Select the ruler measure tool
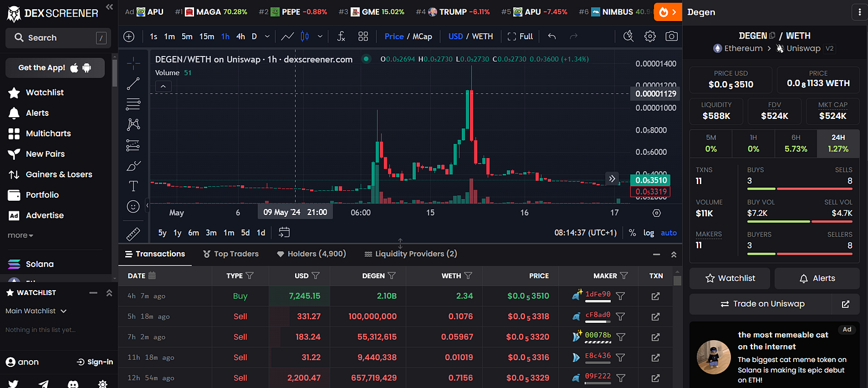868x388 pixels. tap(133, 234)
